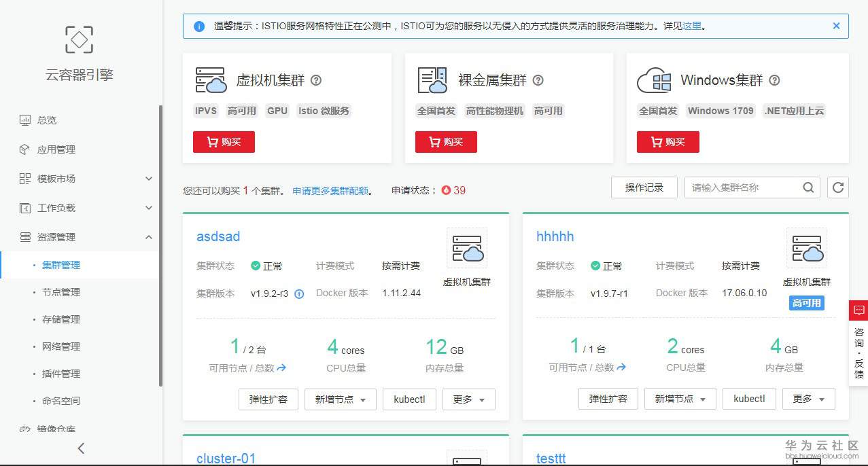Screen dimensions: 868x466
Task: Open 操作记录 button
Action: click(x=644, y=187)
